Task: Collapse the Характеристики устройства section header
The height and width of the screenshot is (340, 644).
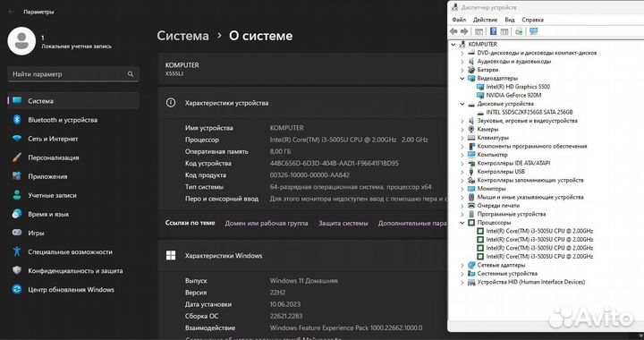Action: click(x=302, y=103)
